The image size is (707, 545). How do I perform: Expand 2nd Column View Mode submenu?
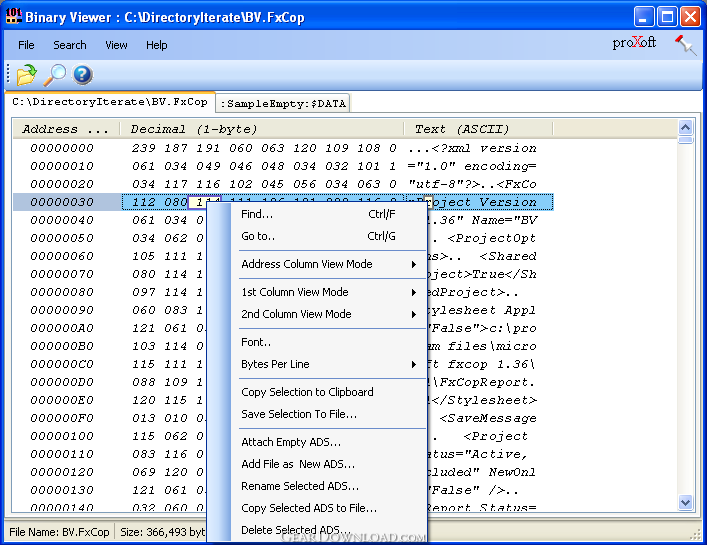[317, 314]
